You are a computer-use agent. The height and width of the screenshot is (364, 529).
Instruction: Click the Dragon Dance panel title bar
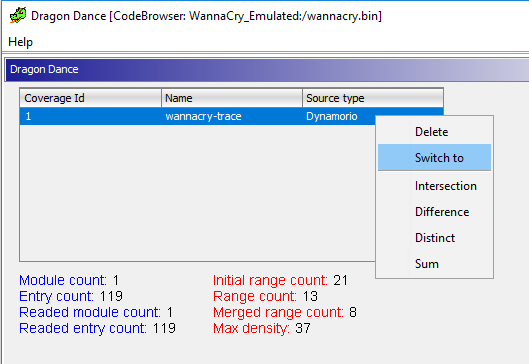click(267, 69)
